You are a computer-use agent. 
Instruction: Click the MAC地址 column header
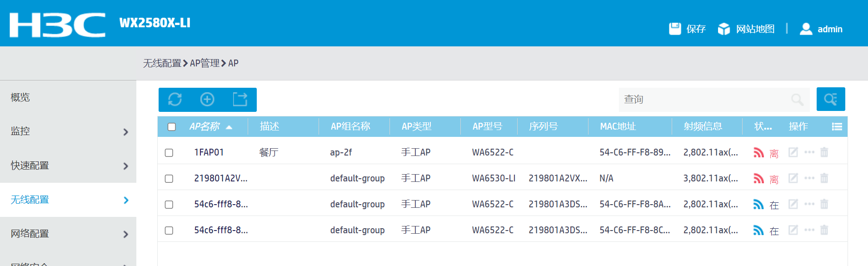618,126
